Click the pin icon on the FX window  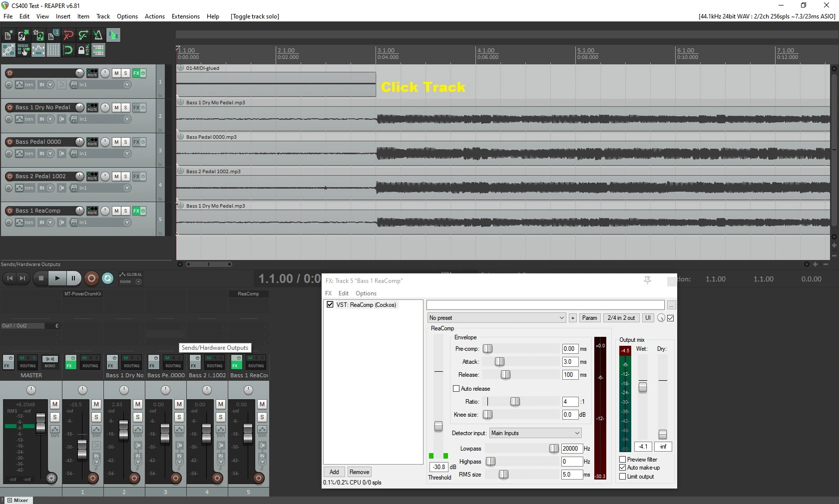point(648,280)
